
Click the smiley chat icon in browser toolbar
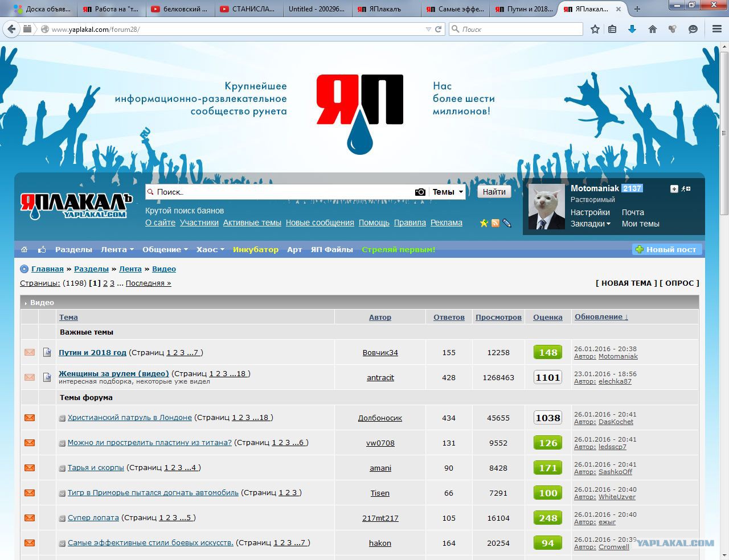(x=693, y=29)
